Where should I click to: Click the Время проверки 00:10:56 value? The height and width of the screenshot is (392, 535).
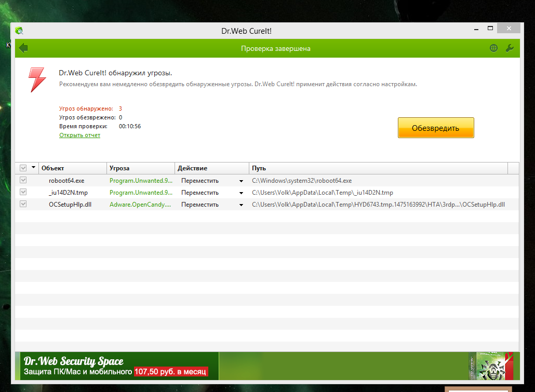130,126
